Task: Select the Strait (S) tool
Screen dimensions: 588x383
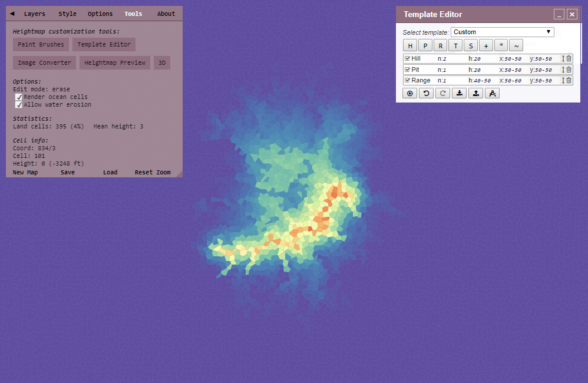Action: tap(471, 45)
